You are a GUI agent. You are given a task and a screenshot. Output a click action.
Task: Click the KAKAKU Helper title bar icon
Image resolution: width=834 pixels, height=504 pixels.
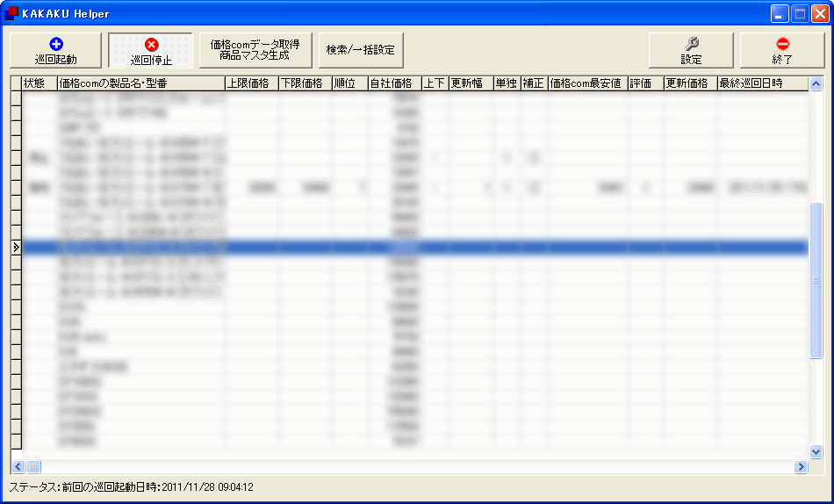pyautogui.click(x=11, y=13)
